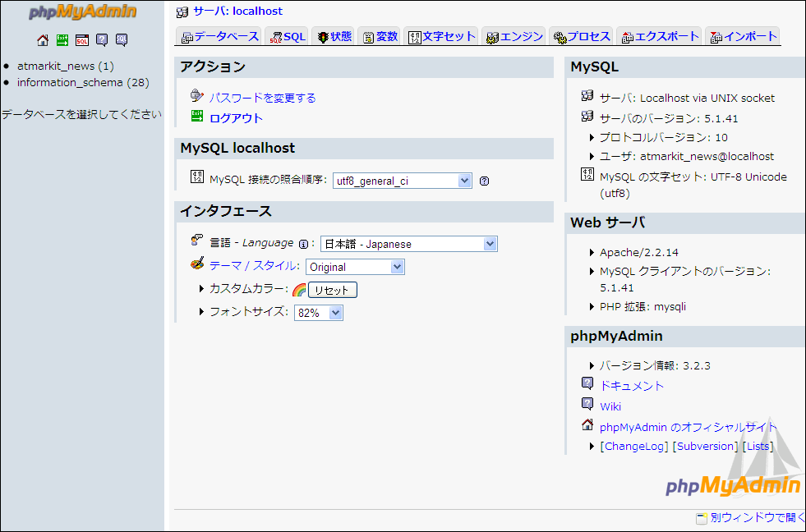Click the language speaker icon beside 言語

pyautogui.click(x=197, y=241)
